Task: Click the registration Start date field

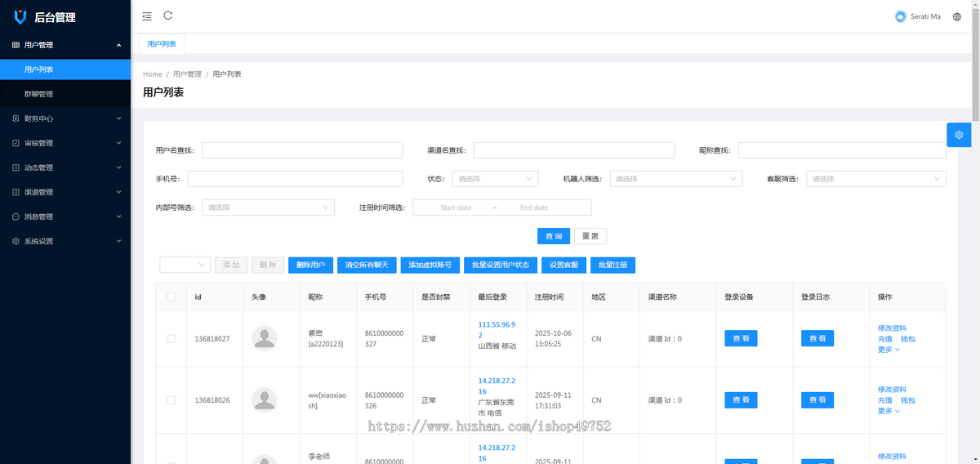Action: point(456,207)
